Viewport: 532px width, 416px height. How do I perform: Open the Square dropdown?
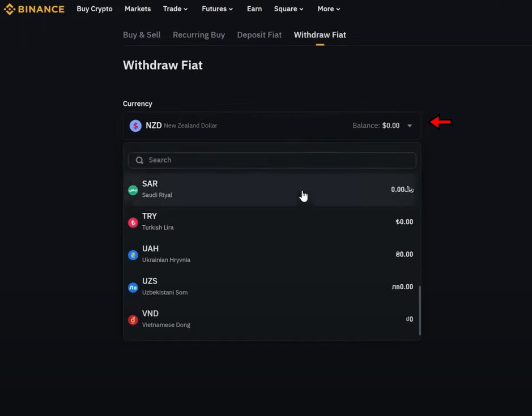click(x=288, y=8)
